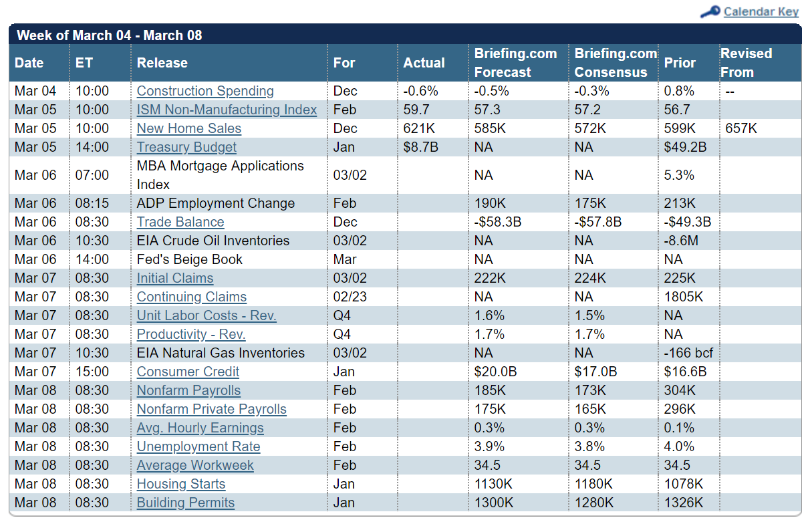Image resolution: width=812 pixels, height=532 pixels.
Task: Click the 296K Private Payrolls prior
Action: point(680,409)
